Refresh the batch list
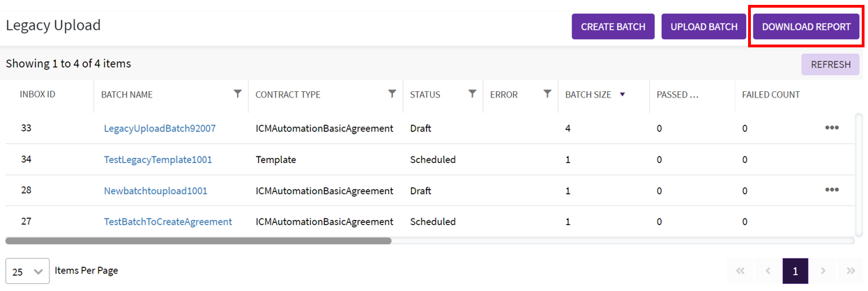The height and width of the screenshot is (291, 868). tap(830, 65)
